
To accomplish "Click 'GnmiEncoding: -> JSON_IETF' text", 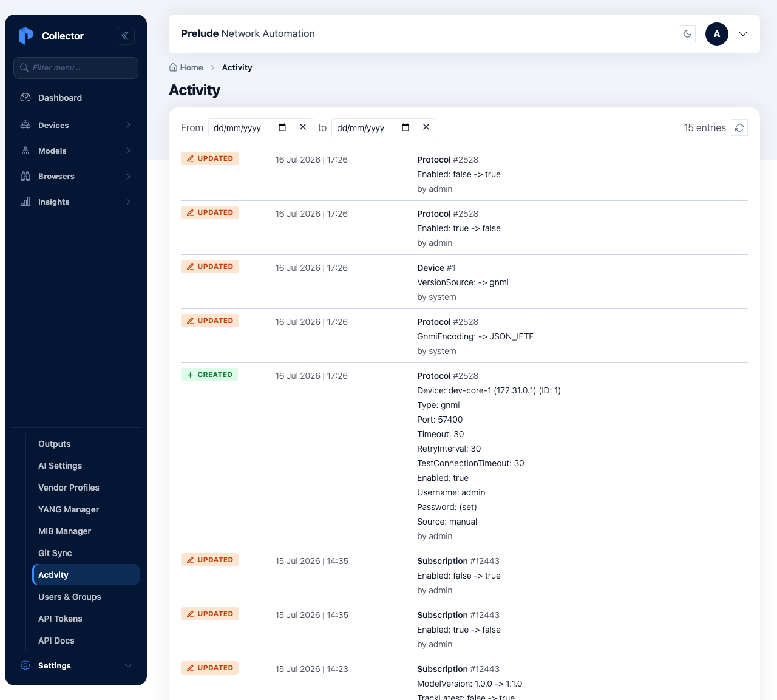I will [475, 336].
